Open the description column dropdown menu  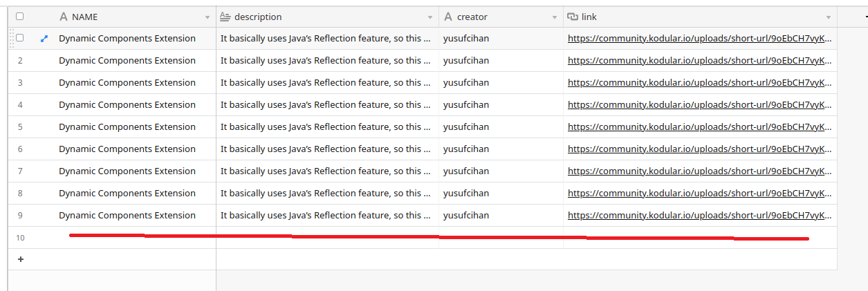pyautogui.click(x=430, y=17)
